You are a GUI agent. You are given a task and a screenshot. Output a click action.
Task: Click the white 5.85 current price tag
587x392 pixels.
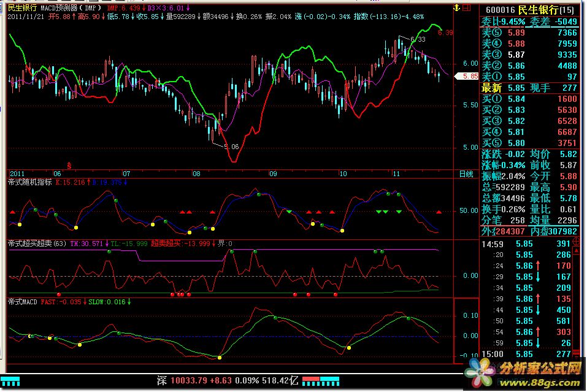click(x=466, y=76)
